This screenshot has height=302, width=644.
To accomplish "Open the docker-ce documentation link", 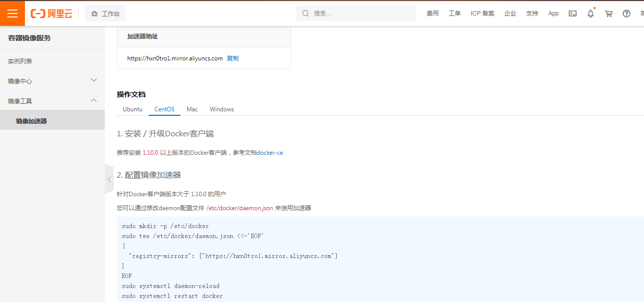I will [x=270, y=153].
